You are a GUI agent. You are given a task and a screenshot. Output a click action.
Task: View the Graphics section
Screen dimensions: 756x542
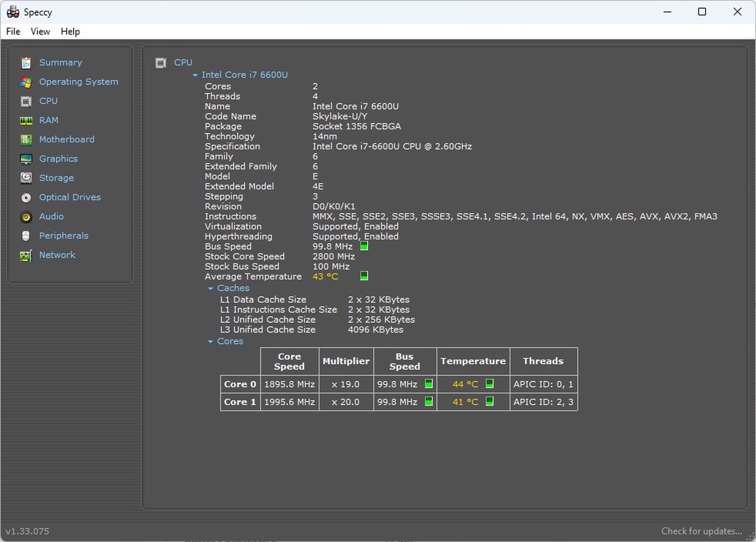(x=58, y=159)
